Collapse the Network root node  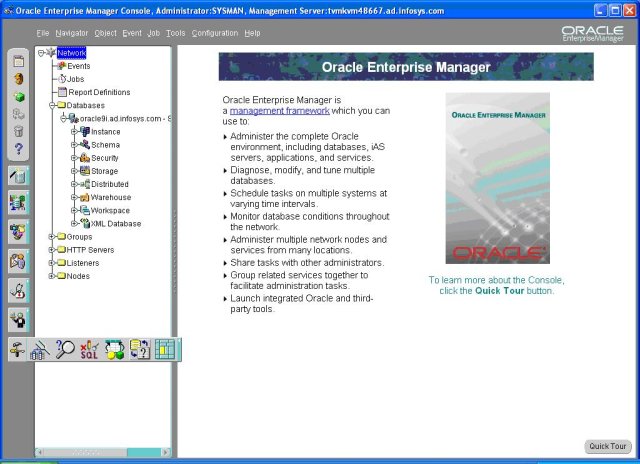pos(41,53)
